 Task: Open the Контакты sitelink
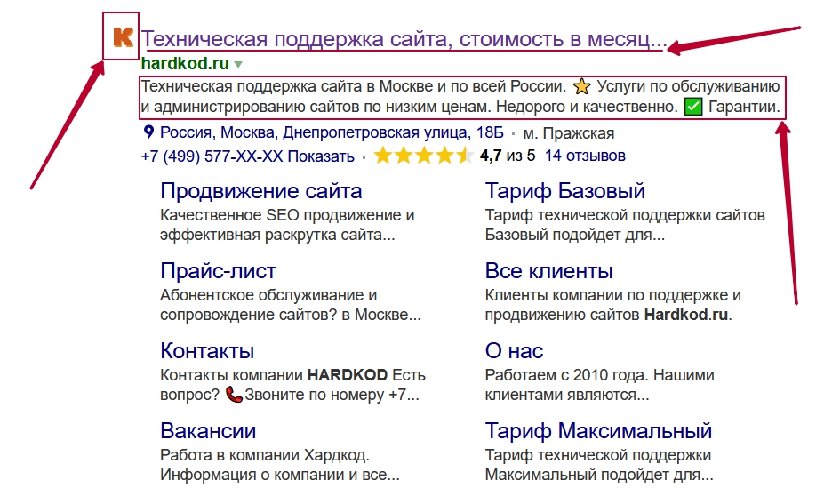(x=207, y=351)
